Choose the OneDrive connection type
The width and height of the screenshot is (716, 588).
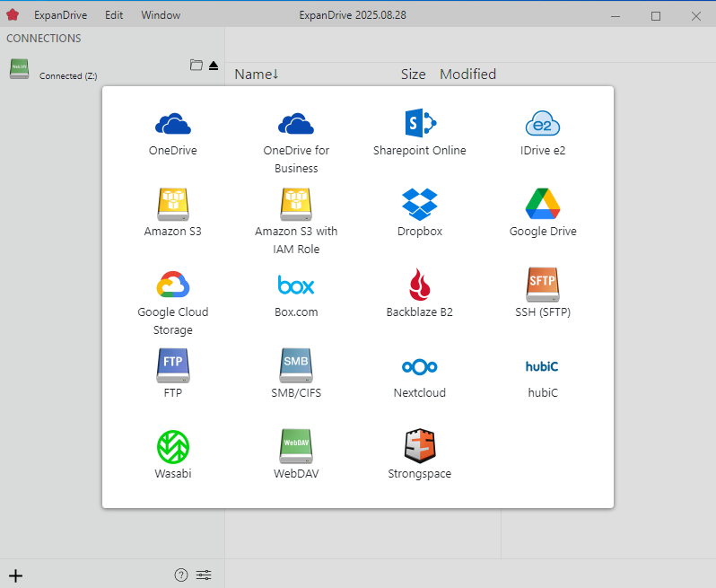click(172, 134)
